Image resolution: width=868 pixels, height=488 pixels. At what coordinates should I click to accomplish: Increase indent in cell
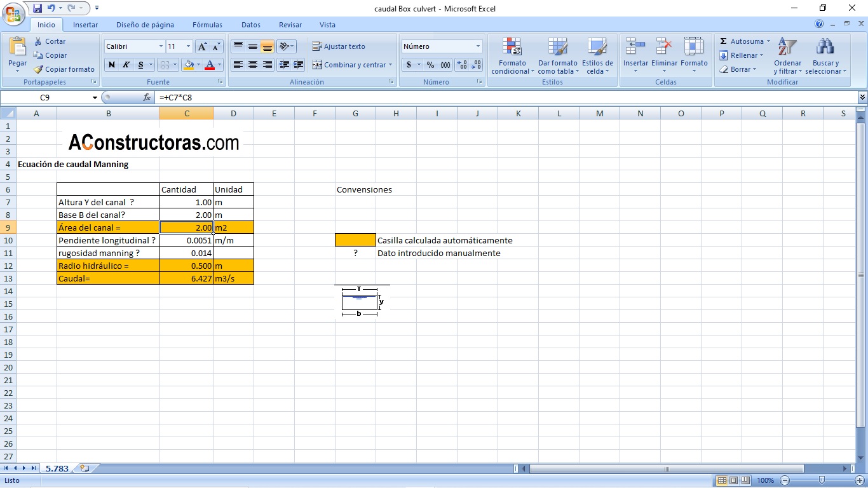[299, 65]
